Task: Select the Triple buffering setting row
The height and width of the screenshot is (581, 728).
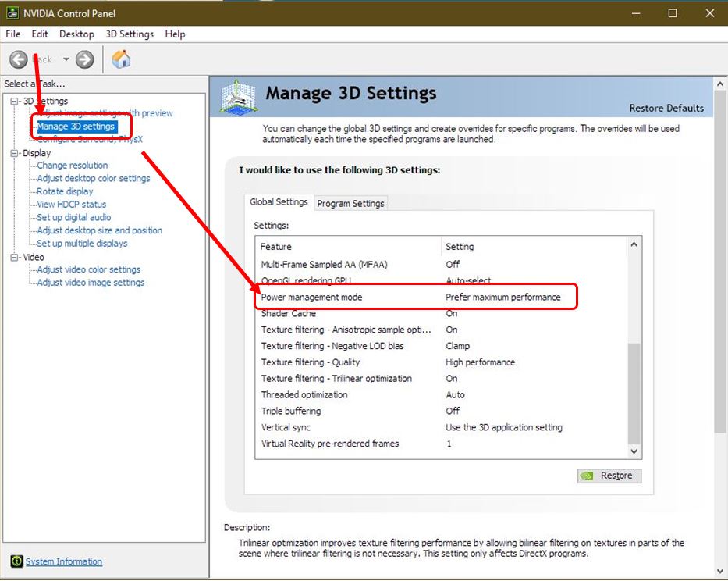Action: [x=441, y=411]
